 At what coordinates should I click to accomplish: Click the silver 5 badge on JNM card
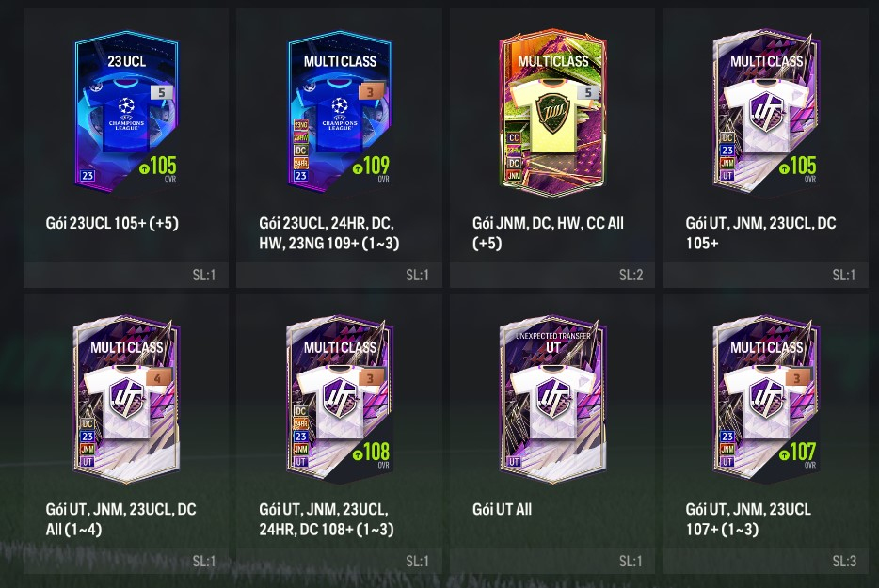coord(588,92)
